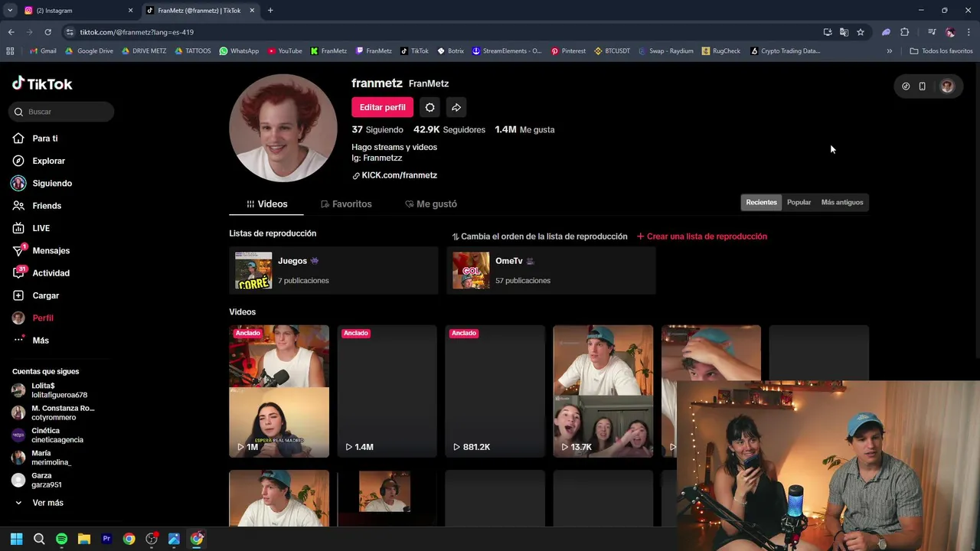This screenshot has height=551, width=980.
Task: Launch Premiere Pro from taskbar
Action: coord(106,539)
